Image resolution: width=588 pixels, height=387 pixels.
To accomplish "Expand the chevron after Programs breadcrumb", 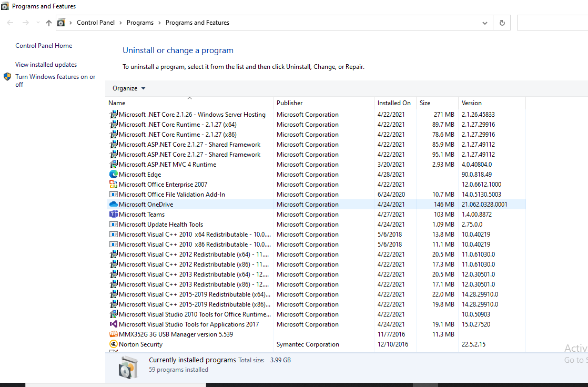I will 159,23.
